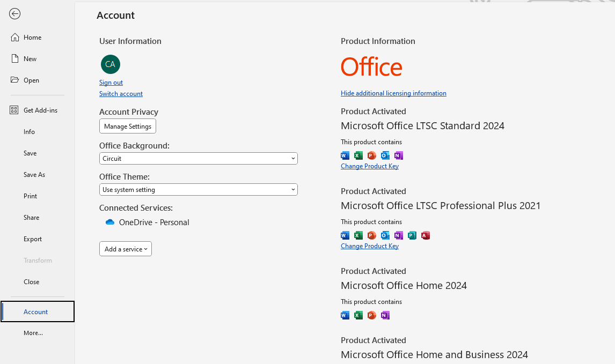Change Product Key for LTSC Standard 2024
The height and width of the screenshot is (364, 615).
click(369, 166)
